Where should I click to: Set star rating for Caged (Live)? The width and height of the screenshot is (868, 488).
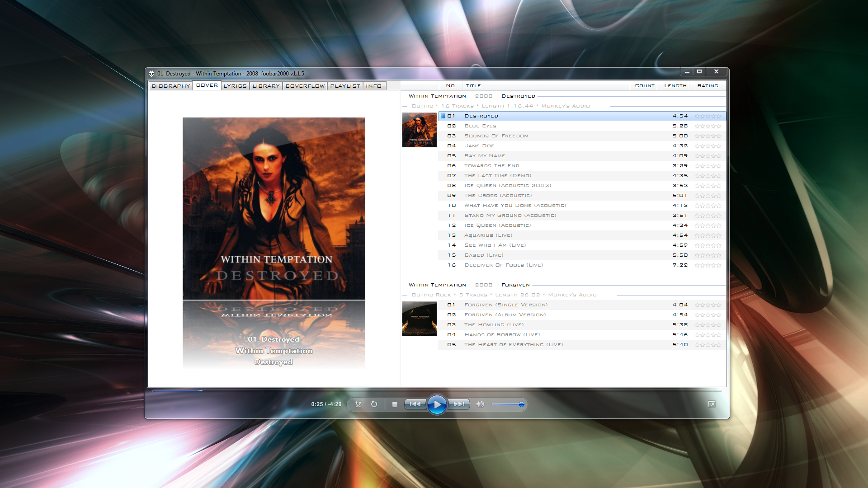pyautogui.click(x=708, y=255)
